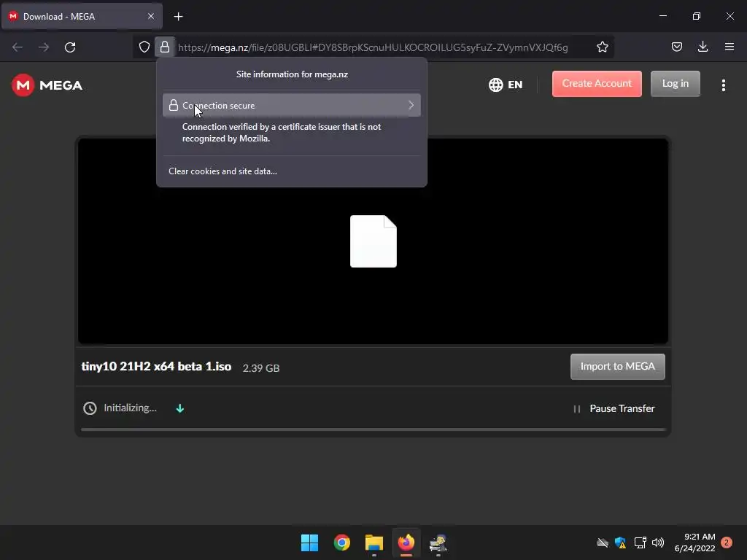Viewport: 747px width, 560px height.
Task: Open a new tab with plus button
Action: [178, 17]
